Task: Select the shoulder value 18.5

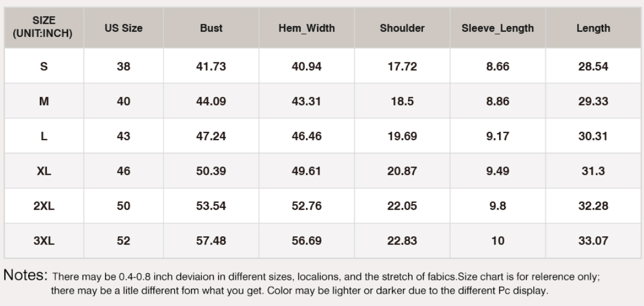Action: point(402,101)
